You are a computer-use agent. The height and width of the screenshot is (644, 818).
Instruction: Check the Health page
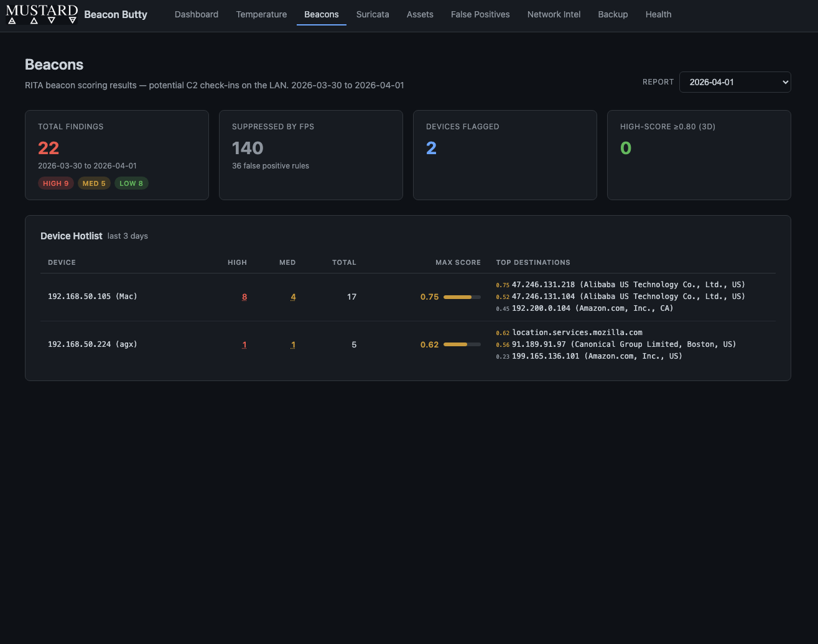658,14
